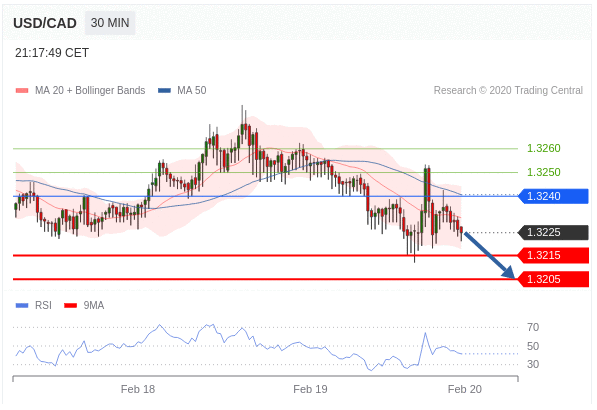Select the 1.3225 black current price tag

pyautogui.click(x=554, y=232)
